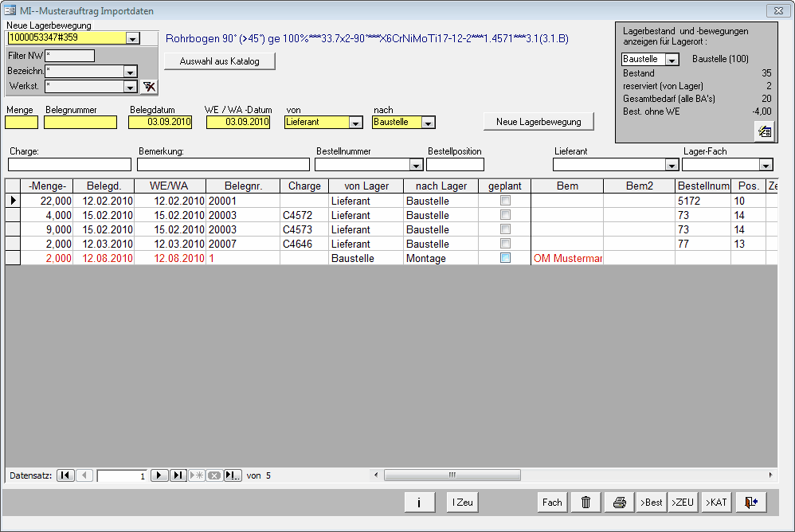Click the printer icon button
The image size is (795, 532).
pos(619,502)
